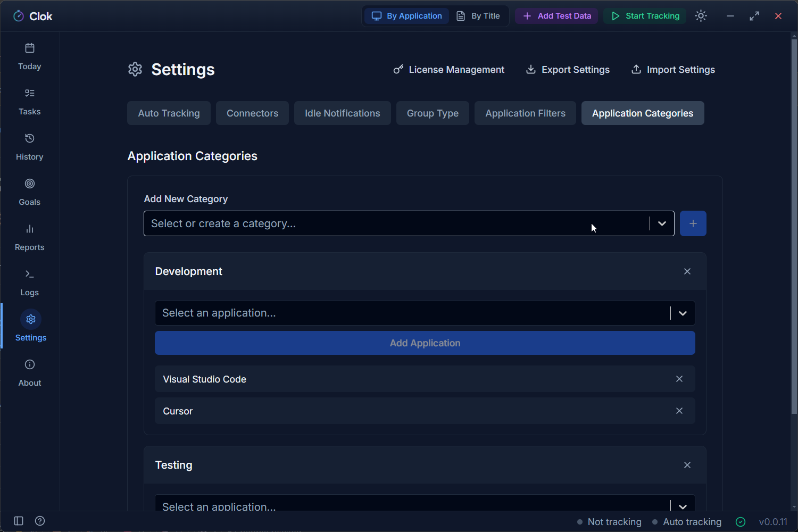The image size is (798, 532).
Task: Open the help question mark icon
Action: (40, 521)
